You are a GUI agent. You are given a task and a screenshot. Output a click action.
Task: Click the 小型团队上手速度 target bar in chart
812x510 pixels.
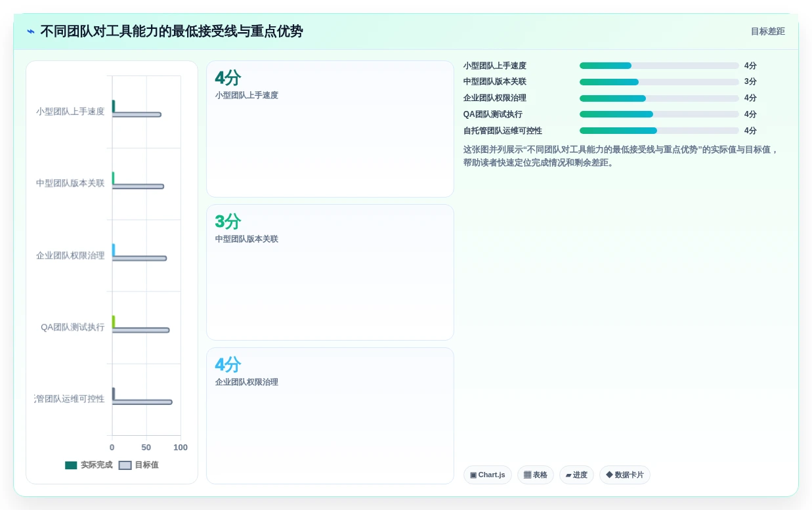click(x=137, y=115)
